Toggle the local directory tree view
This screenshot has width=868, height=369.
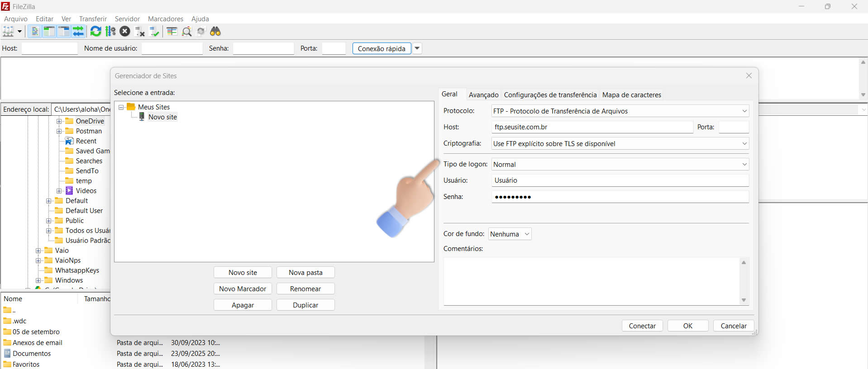tap(49, 31)
